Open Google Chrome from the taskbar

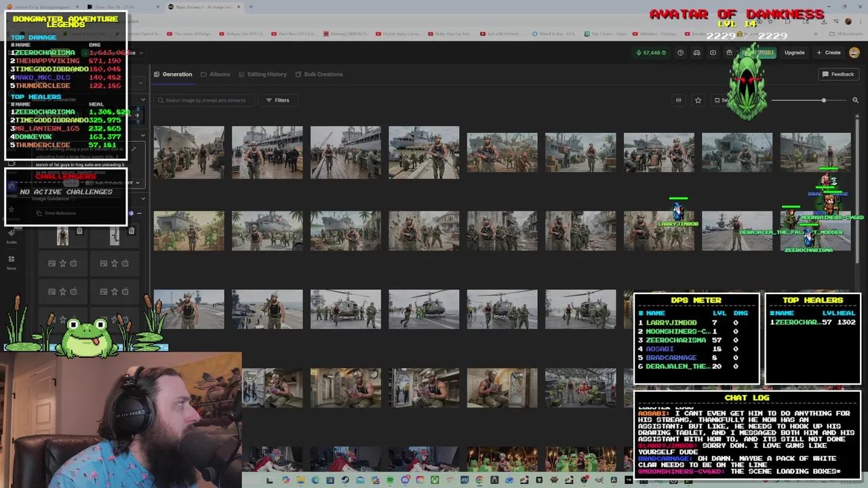479,481
